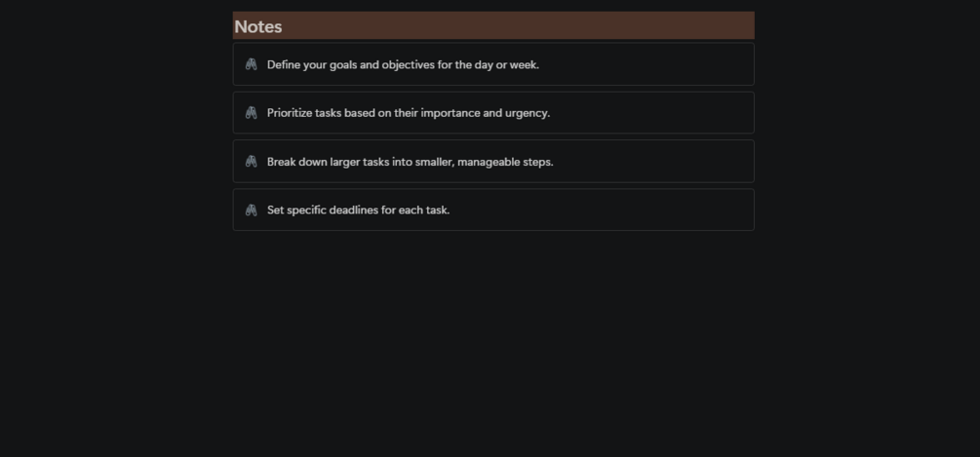Click binoculars icon beside 'Break down larger tasks'

(x=252, y=161)
